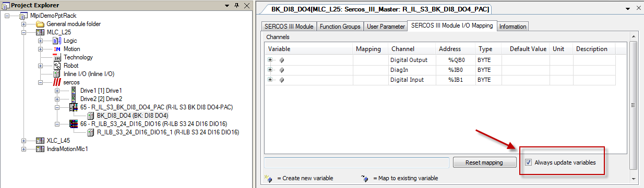The width and height of the screenshot is (644, 188).
Task: Select the Logic node icon
Action: click(57, 41)
